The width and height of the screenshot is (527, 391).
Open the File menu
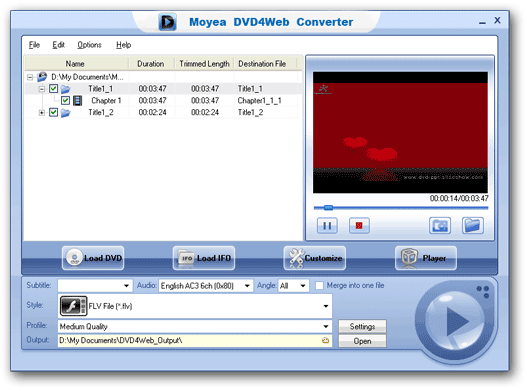click(x=34, y=45)
